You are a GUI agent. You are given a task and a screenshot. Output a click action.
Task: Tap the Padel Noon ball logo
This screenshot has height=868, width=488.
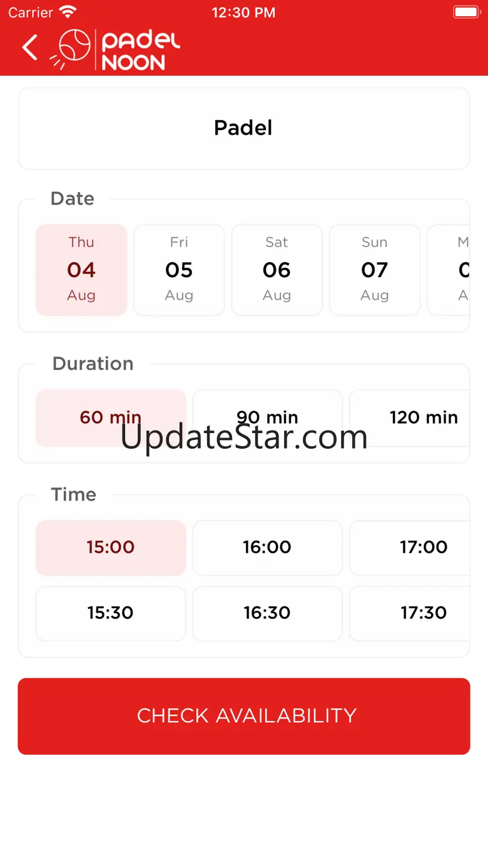pyautogui.click(x=74, y=48)
